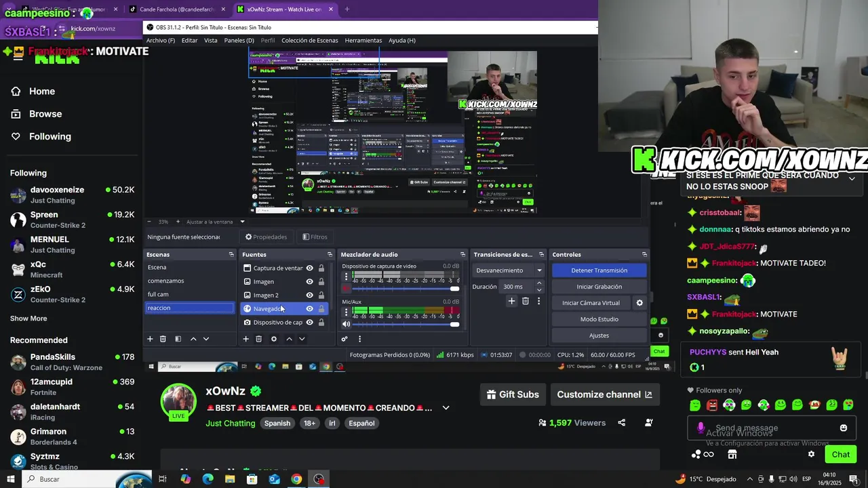Move scene up arrow in Escenas toolbar
868x488 pixels.
click(193, 339)
